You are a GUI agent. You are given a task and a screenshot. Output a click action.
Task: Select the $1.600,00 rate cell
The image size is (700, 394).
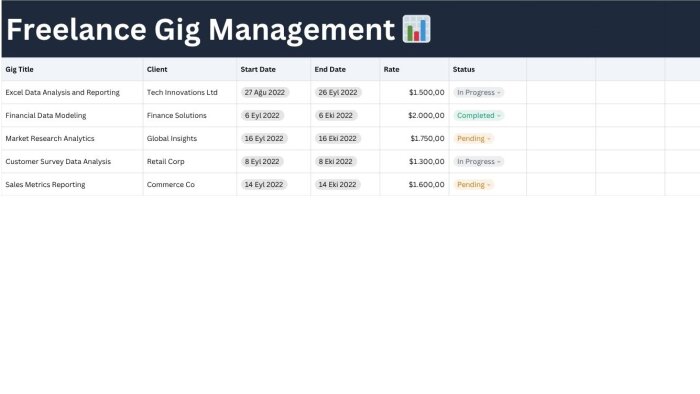(414, 185)
